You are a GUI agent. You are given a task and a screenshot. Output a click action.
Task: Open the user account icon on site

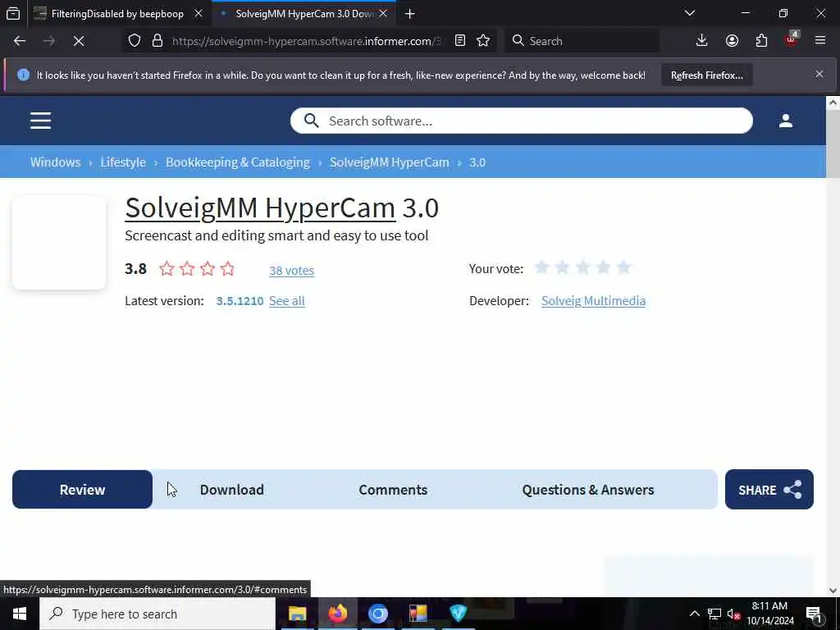coord(785,121)
